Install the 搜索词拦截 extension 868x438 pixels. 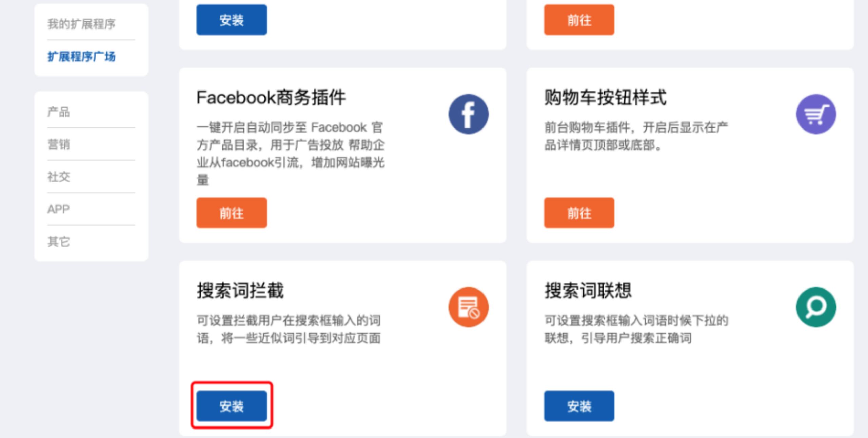click(x=232, y=406)
